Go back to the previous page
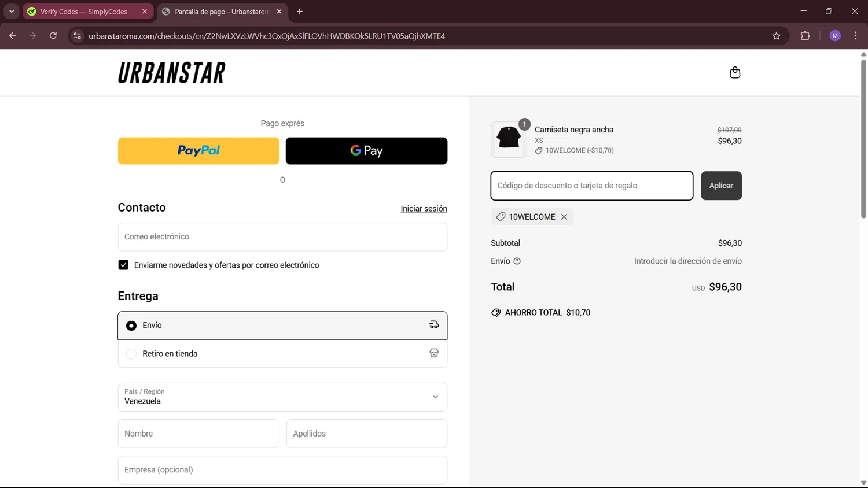Screen dimensions: 868x488 click(x=13, y=36)
